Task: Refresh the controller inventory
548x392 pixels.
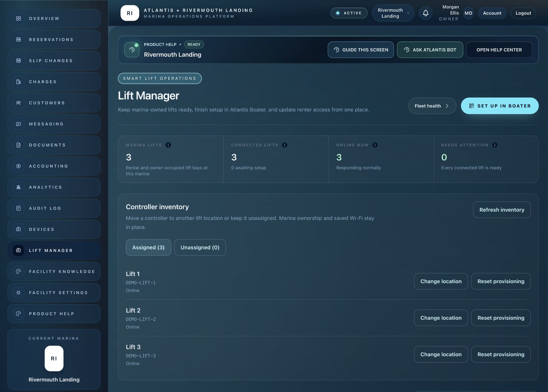Action: pos(502,210)
